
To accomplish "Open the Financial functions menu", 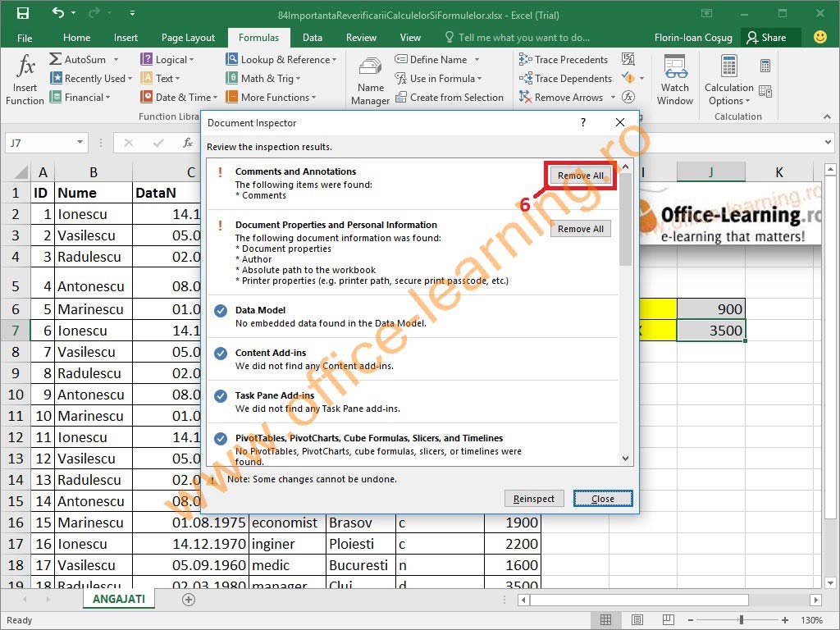I will coord(80,98).
